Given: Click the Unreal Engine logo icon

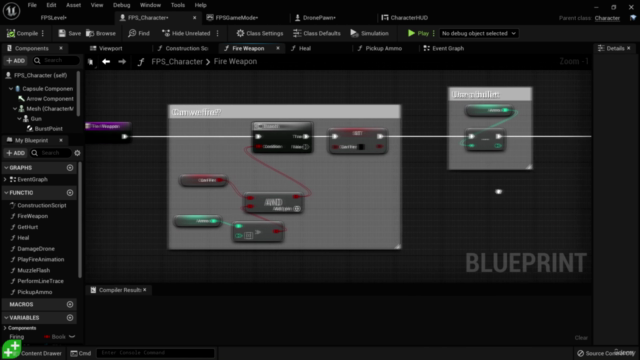Looking at the screenshot, I should pos(11,11).
